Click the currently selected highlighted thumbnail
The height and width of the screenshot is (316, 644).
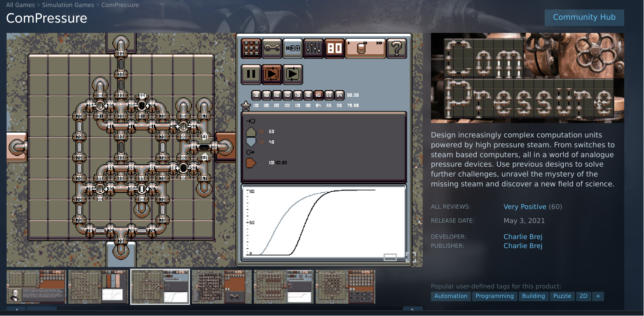pos(160,287)
